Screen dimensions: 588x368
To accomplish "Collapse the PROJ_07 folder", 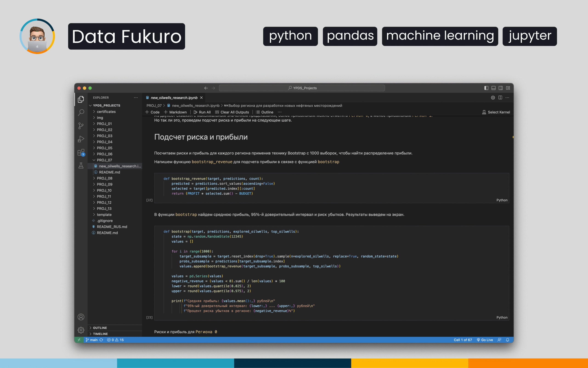I will point(105,160).
